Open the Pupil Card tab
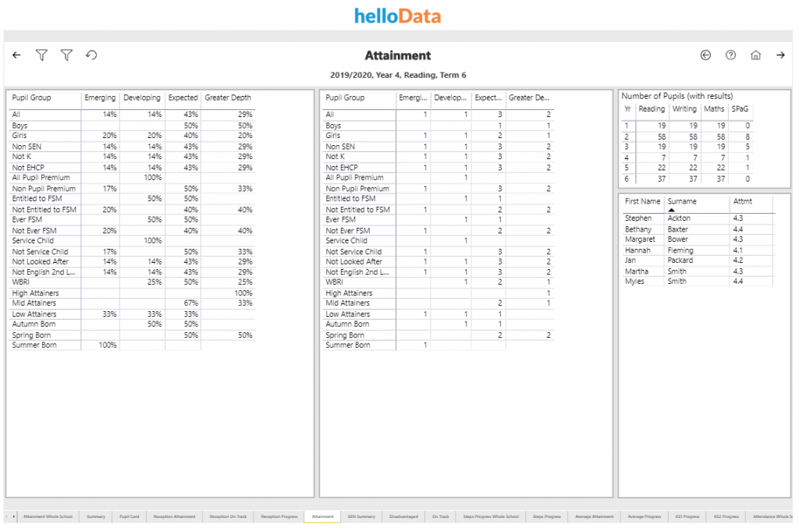 pyautogui.click(x=130, y=516)
